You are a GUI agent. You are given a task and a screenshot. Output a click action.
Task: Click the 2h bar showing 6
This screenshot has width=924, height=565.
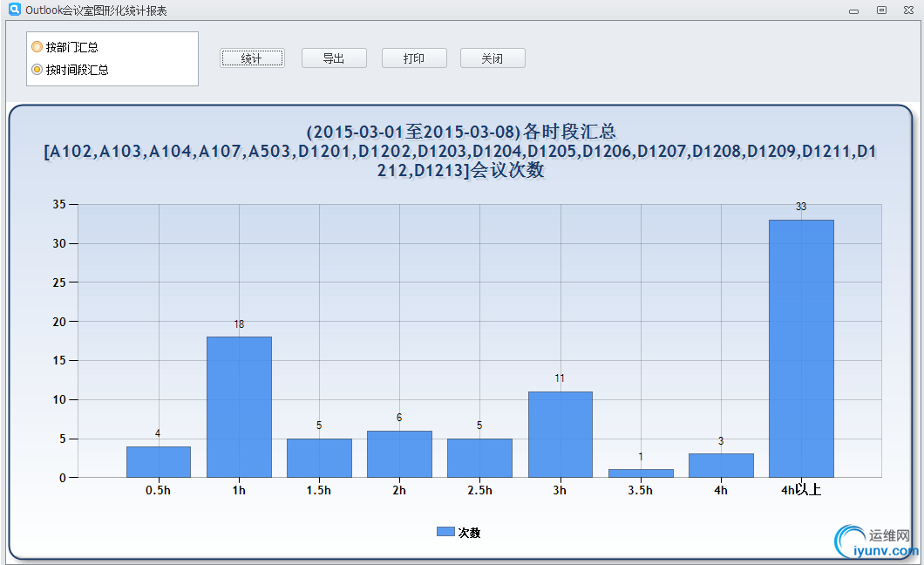pyautogui.click(x=399, y=454)
